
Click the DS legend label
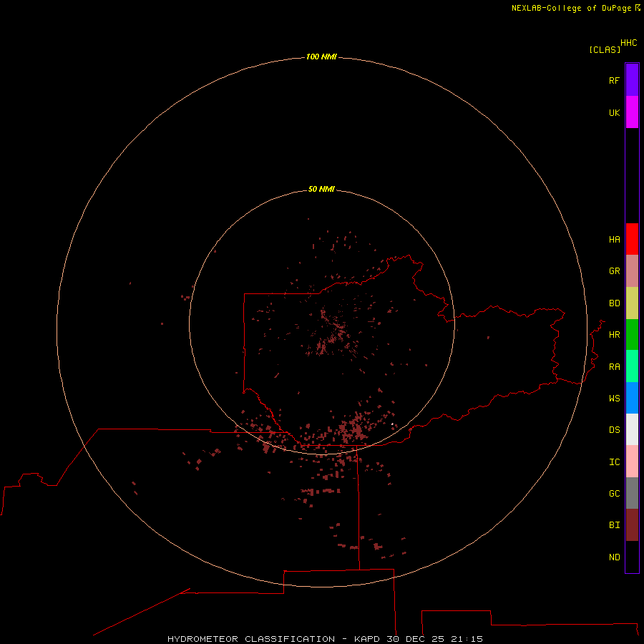pos(614,430)
